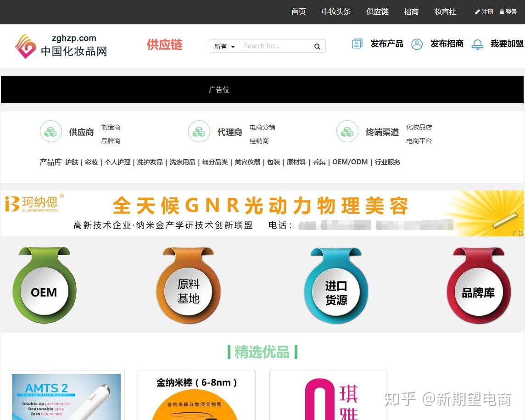Click the 代理商 category title
This screenshot has height=420, width=525.
[229, 132]
